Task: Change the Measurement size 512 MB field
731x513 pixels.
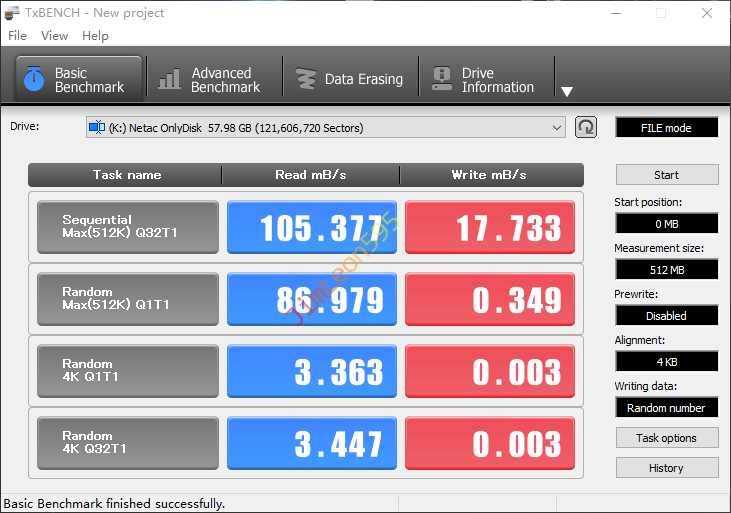Action: click(666, 270)
